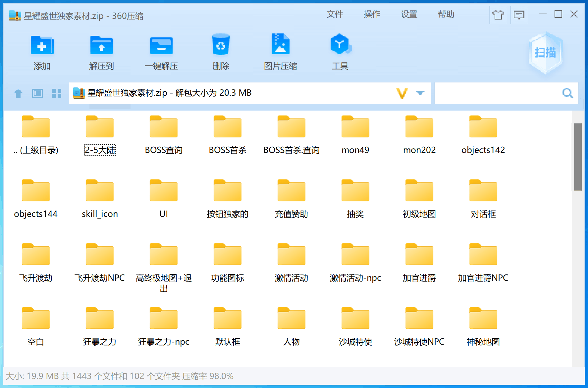This screenshot has width=588, height=388.
Task: Expand the V dropdown arrow near address bar
Action: point(420,93)
